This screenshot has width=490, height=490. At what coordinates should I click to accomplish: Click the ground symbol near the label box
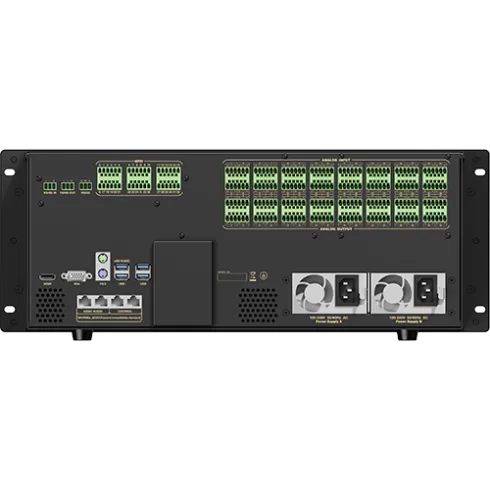(x=263, y=276)
